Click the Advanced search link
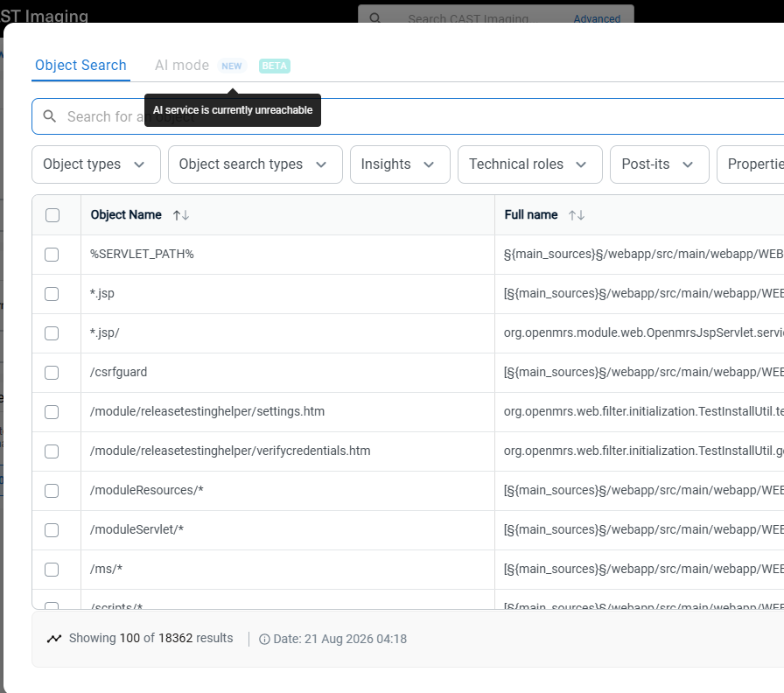784x693 pixels. (597, 19)
